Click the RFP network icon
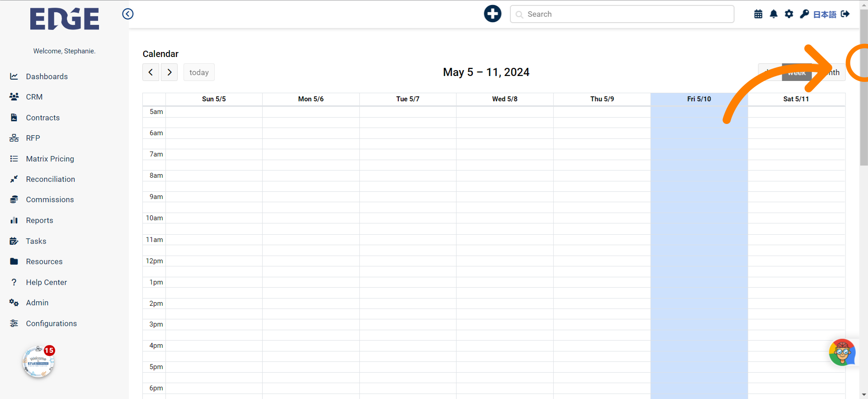This screenshot has height=399, width=868. coord(14,138)
